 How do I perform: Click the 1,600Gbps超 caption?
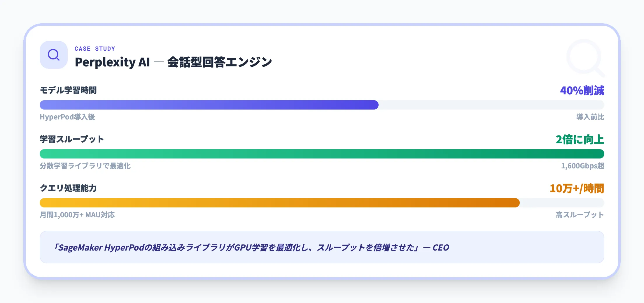click(582, 166)
